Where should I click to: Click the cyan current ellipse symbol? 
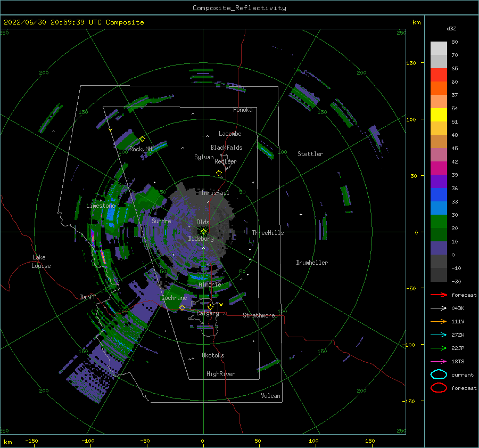[x=439, y=374]
